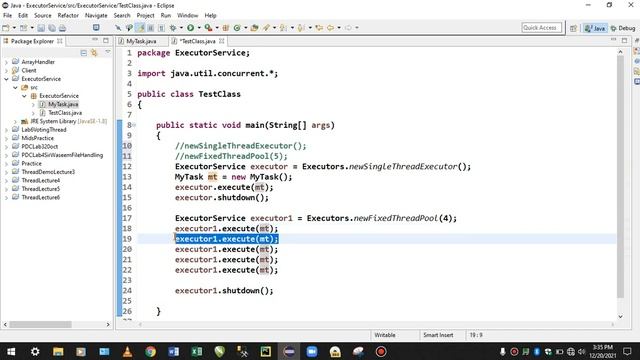Open the Source menu
This screenshot has height=360, width=640.
click(x=42, y=16)
